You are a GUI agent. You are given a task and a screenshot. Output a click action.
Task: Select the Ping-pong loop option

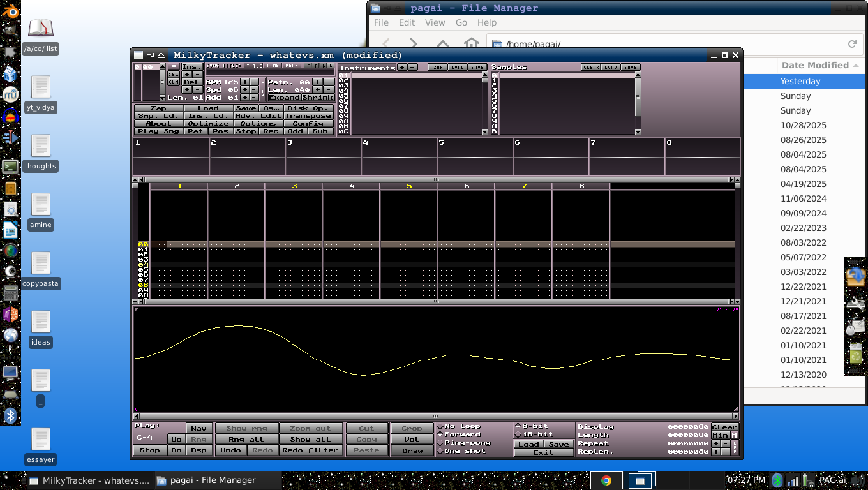[x=462, y=443]
